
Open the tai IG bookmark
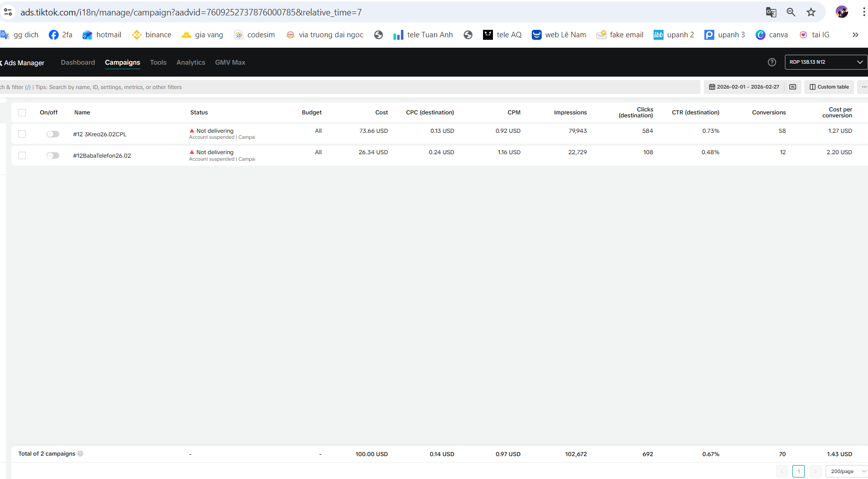(814, 35)
